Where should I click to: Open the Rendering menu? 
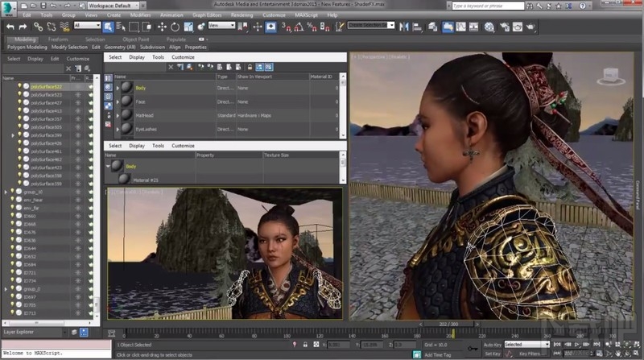[240, 15]
